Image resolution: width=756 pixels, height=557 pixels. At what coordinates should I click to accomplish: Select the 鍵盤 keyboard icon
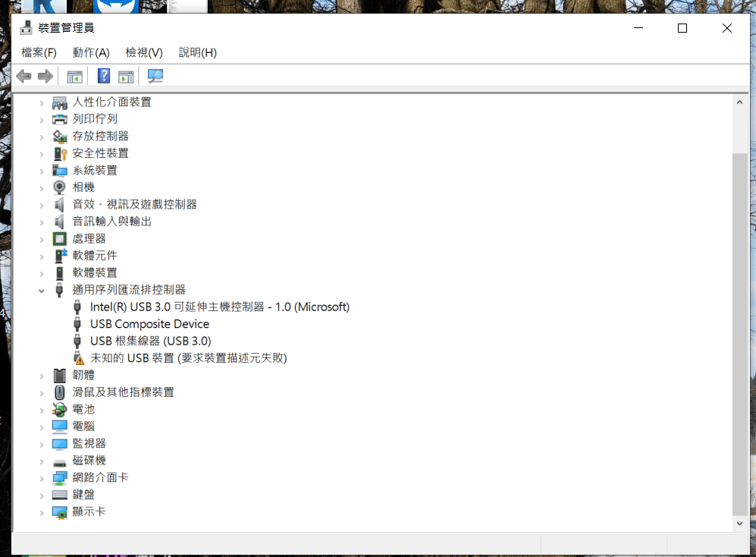[x=60, y=495]
